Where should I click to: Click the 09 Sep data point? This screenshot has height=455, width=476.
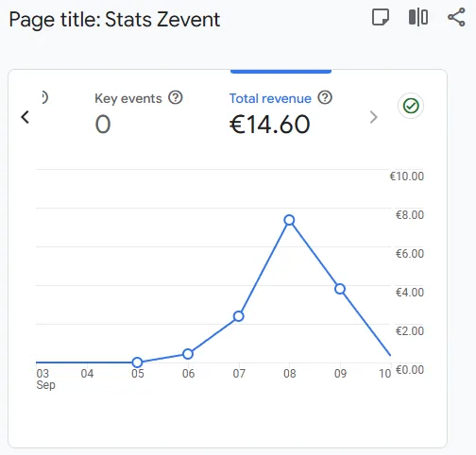tap(340, 289)
